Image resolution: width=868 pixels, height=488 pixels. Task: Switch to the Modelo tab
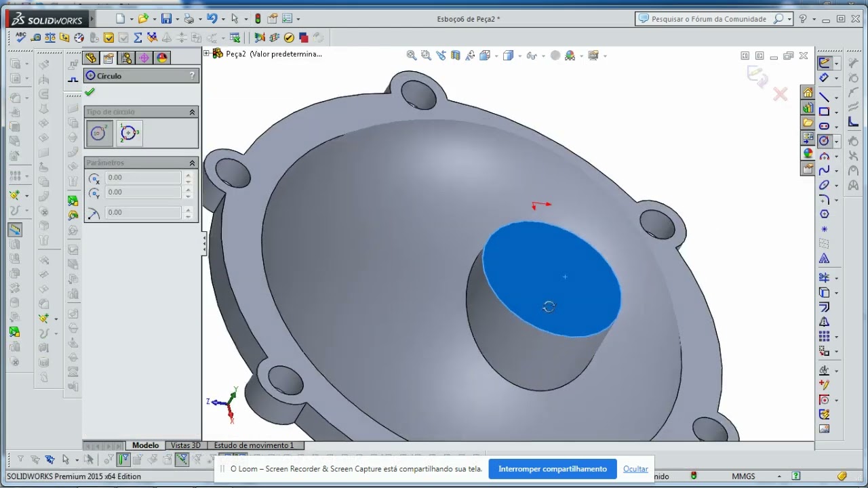pos(145,445)
